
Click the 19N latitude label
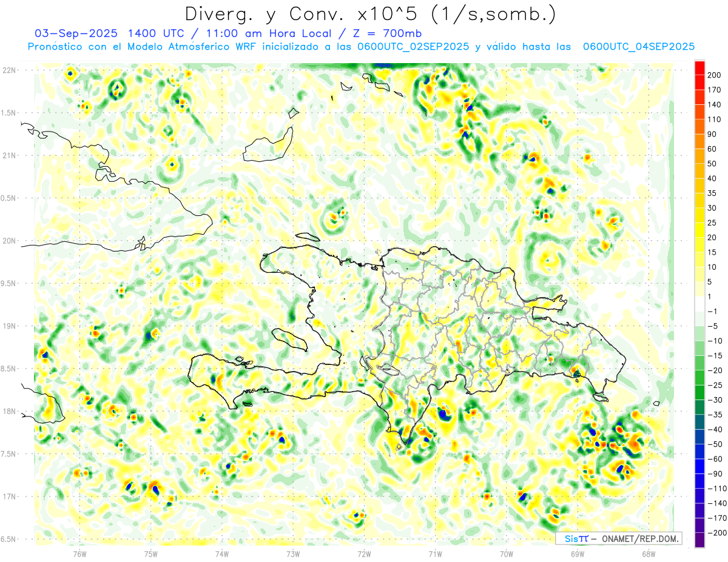coord(8,326)
